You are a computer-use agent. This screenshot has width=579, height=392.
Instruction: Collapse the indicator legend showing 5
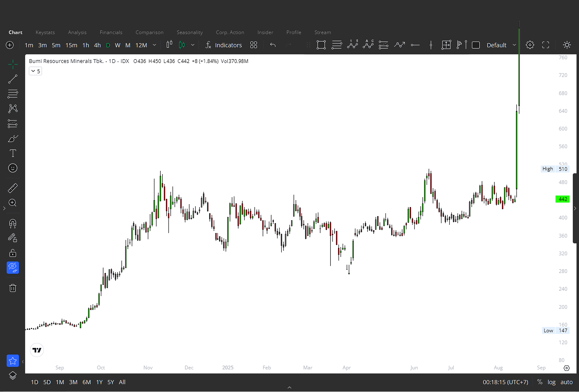tap(35, 71)
